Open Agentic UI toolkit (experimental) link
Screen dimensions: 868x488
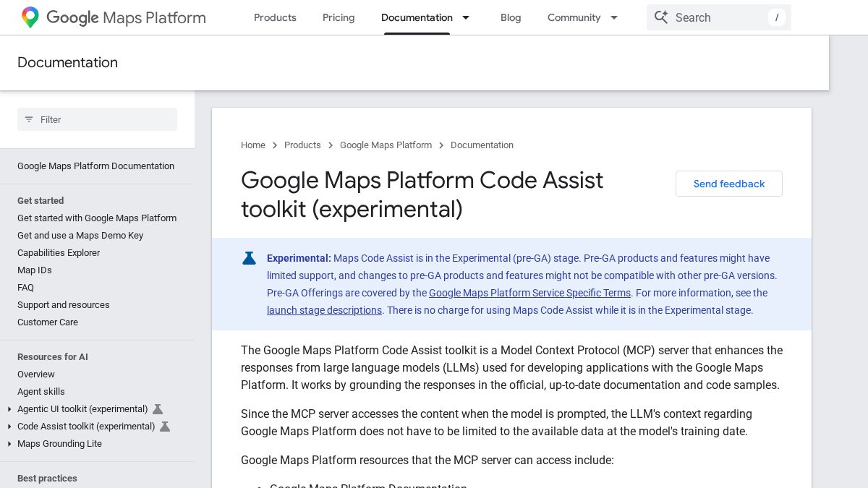click(82, 409)
